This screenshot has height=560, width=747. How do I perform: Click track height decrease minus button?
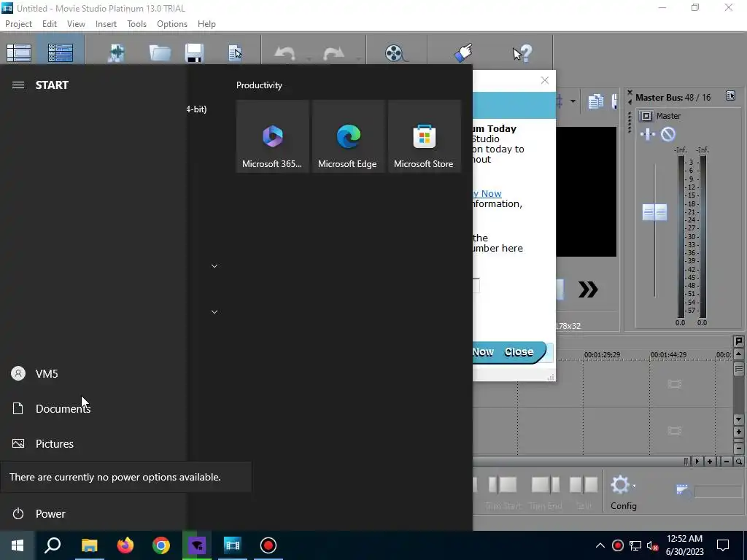pos(739,448)
